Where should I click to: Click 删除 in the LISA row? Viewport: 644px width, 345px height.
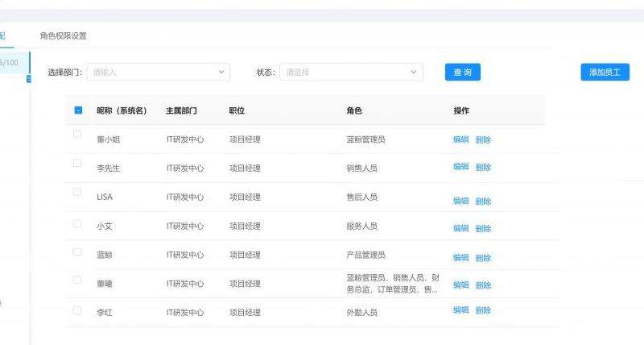[483, 201]
